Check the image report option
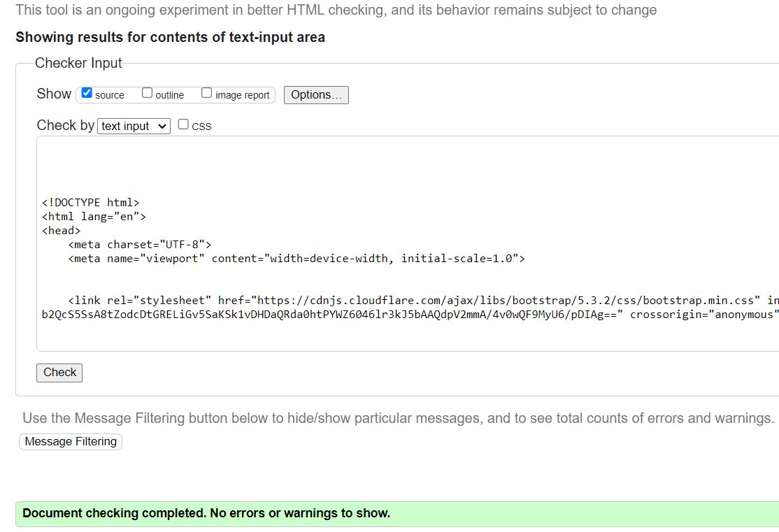Viewport: 779px width, 532px height. pyautogui.click(x=206, y=92)
